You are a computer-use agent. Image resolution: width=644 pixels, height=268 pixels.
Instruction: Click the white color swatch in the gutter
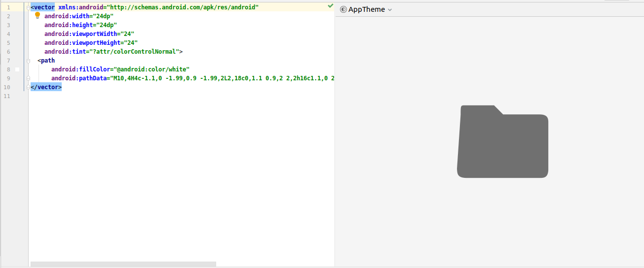[17, 69]
